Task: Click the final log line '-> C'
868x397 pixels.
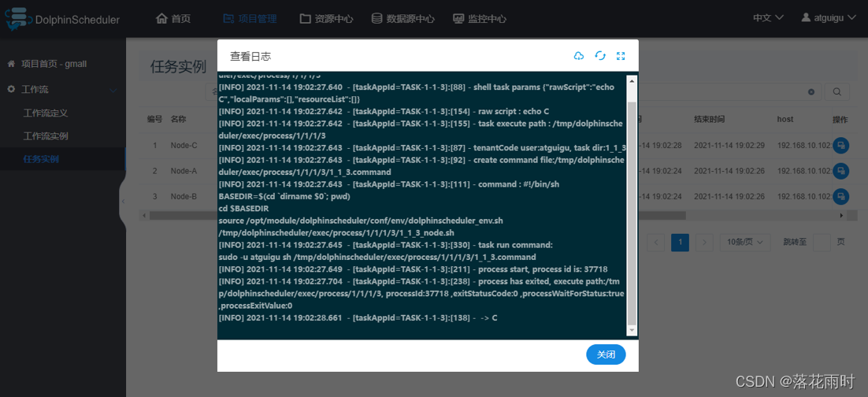Action: coord(488,318)
